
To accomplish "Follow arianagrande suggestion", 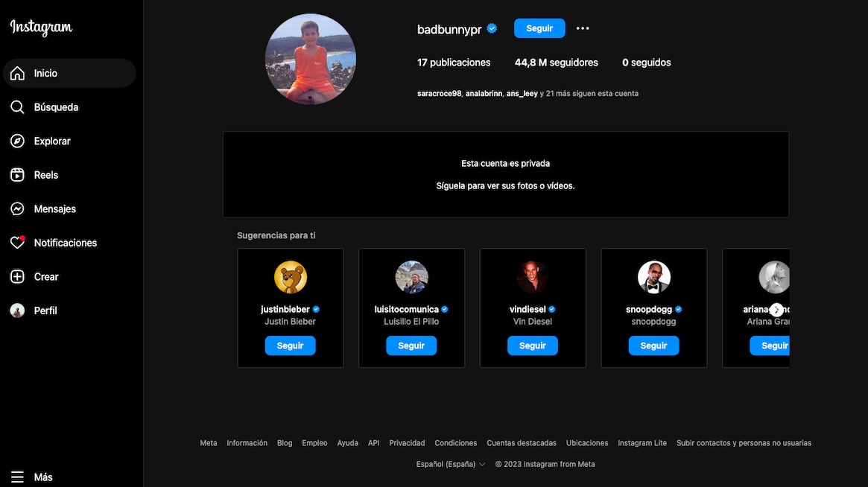I will pos(770,346).
